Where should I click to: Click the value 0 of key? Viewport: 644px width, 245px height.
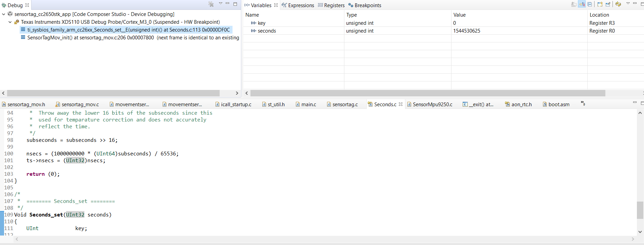(x=455, y=23)
